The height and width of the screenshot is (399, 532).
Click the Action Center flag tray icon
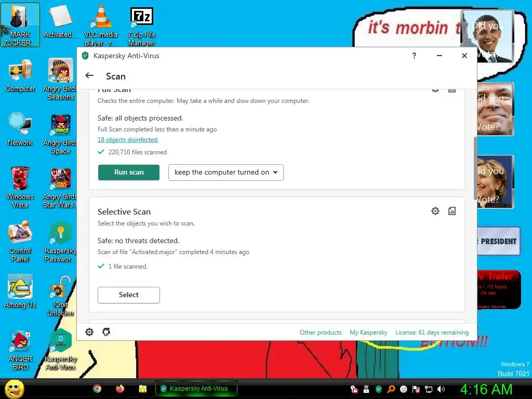pyautogui.click(x=416, y=389)
